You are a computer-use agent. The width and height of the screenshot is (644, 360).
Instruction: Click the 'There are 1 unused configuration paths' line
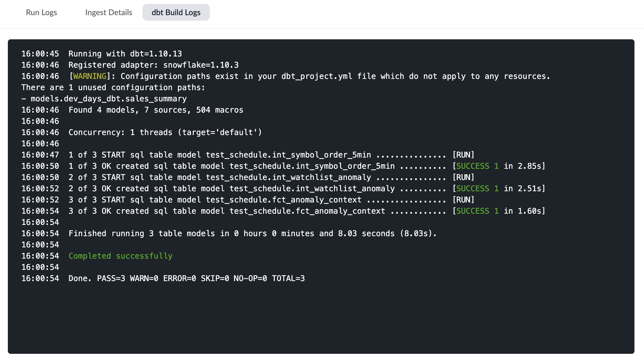113,88
